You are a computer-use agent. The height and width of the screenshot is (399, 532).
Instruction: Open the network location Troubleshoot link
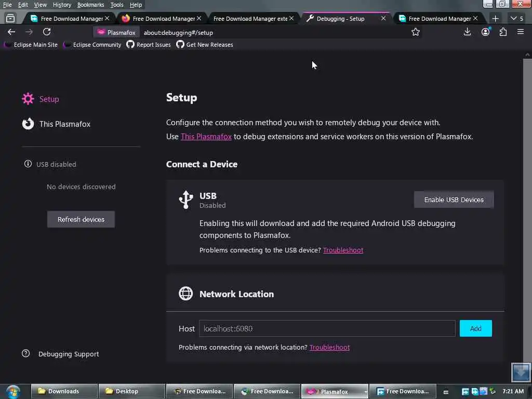click(x=329, y=347)
